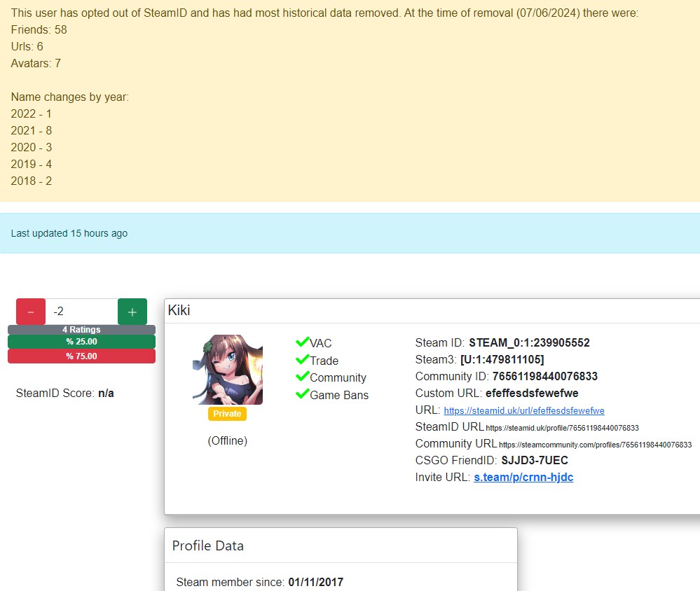Click the Urls: 6 line

pos(27,46)
